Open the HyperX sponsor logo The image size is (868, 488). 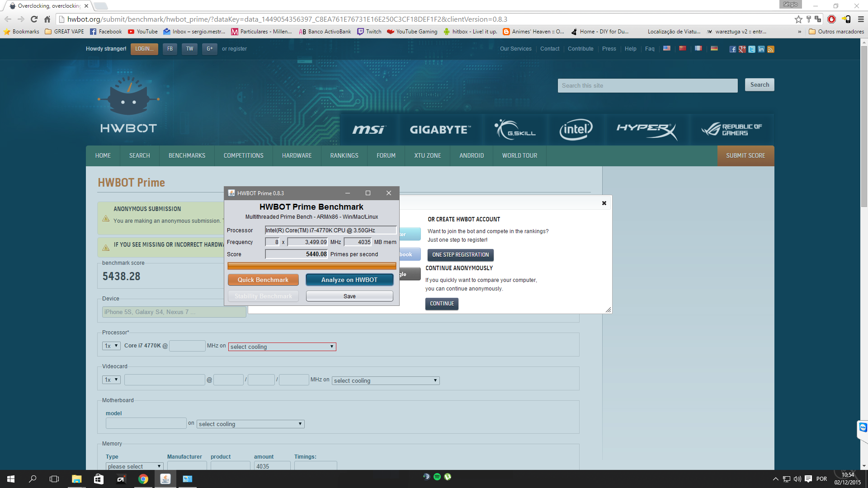pos(647,130)
